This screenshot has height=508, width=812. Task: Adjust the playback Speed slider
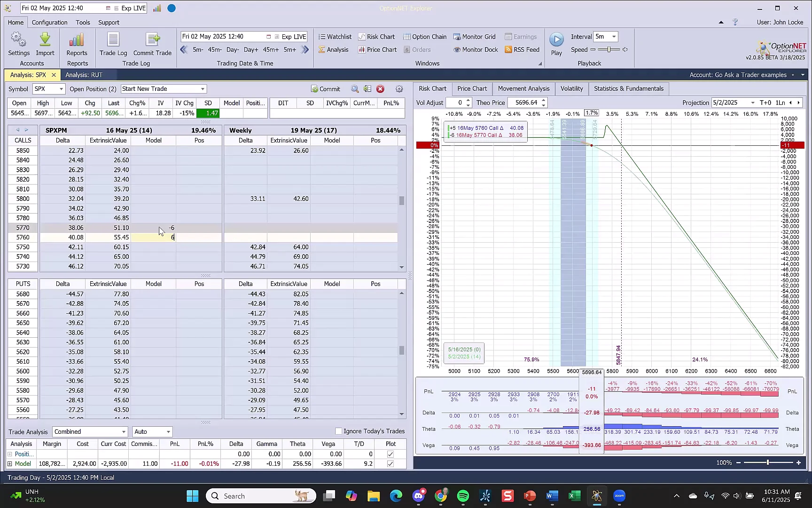point(609,49)
